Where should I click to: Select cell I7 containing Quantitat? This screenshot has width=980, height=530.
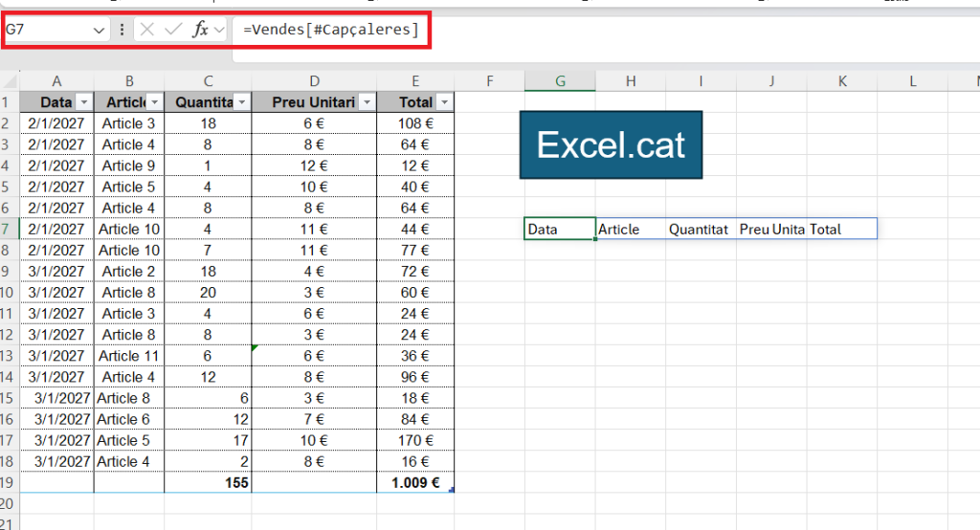point(702,229)
